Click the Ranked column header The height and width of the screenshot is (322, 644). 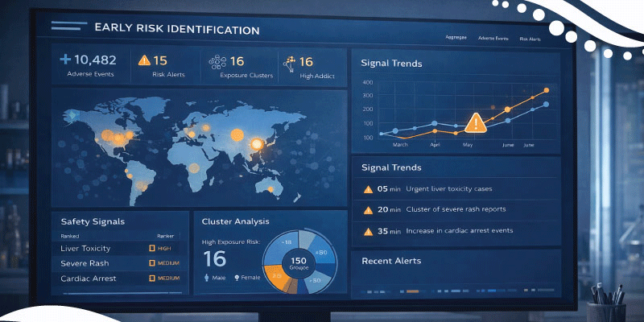[69, 236]
